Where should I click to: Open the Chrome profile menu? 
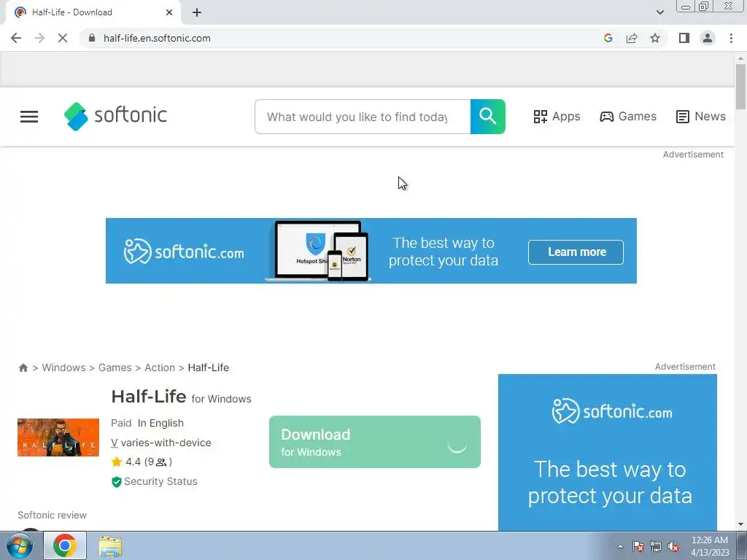(708, 38)
